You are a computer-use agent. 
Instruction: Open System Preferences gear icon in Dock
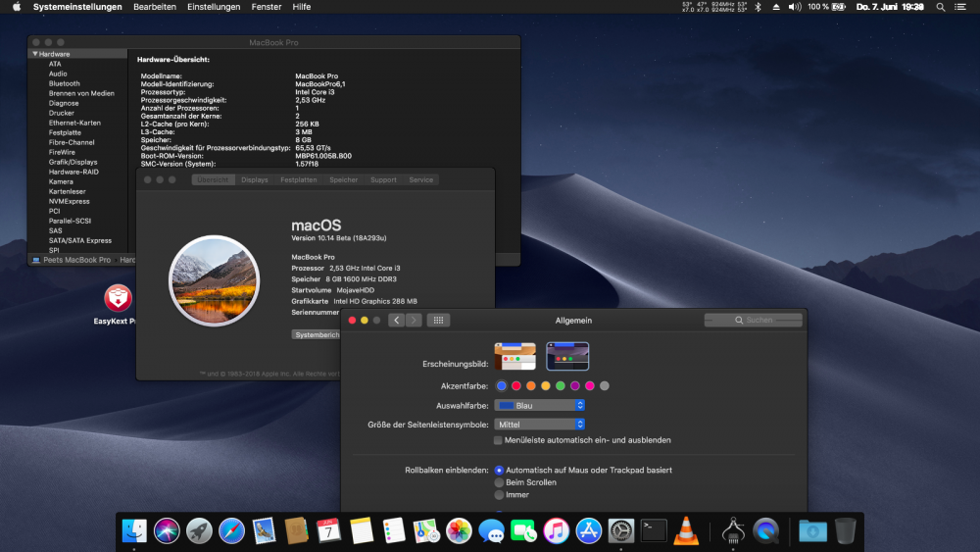621,531
